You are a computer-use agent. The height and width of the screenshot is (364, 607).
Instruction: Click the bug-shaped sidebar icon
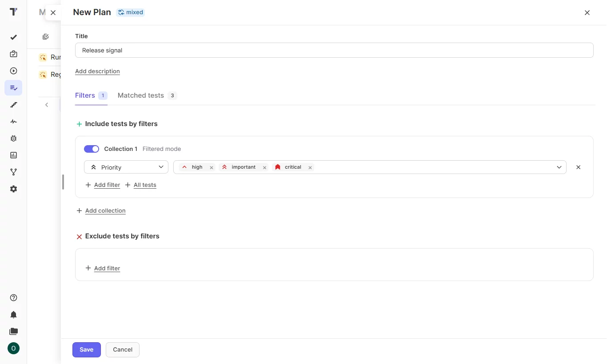pos(13,138)
